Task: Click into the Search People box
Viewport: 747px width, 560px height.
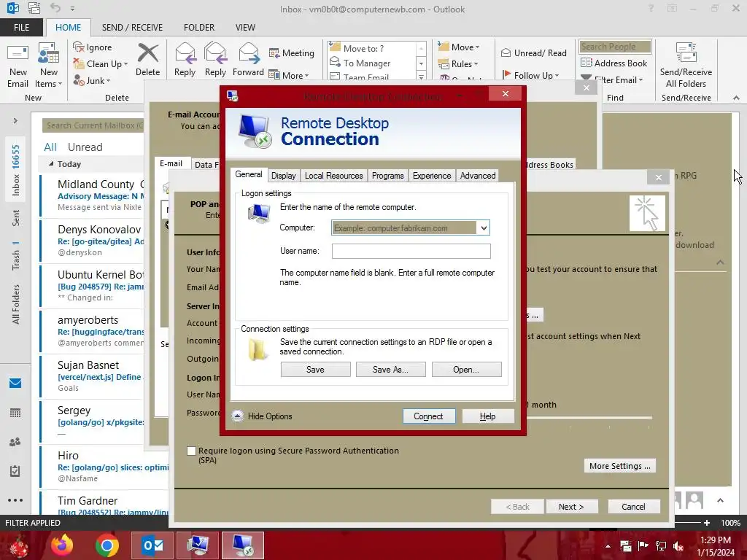Action: pyautogui.click(x=615, y=47)
